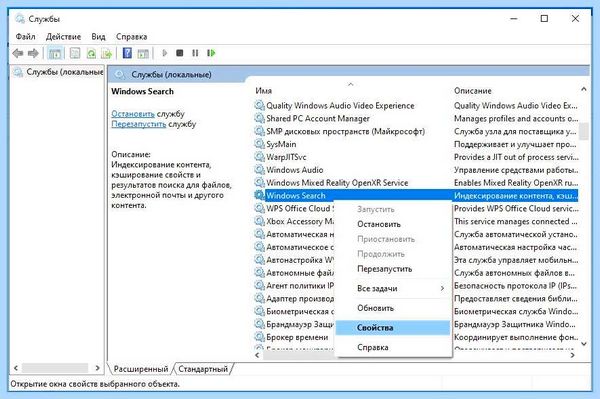Image resolution: width=600 pixels, height=399 pixels.
Task: Choose Свойства in the context menu
Action: (393, 328)
